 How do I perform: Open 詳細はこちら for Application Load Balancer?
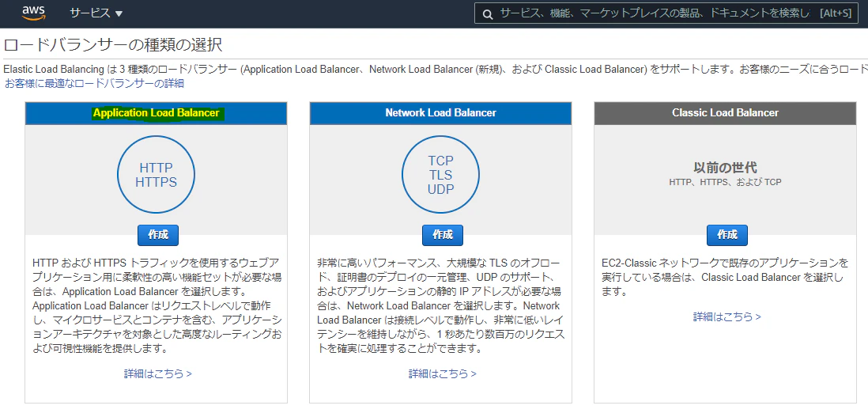158,373
